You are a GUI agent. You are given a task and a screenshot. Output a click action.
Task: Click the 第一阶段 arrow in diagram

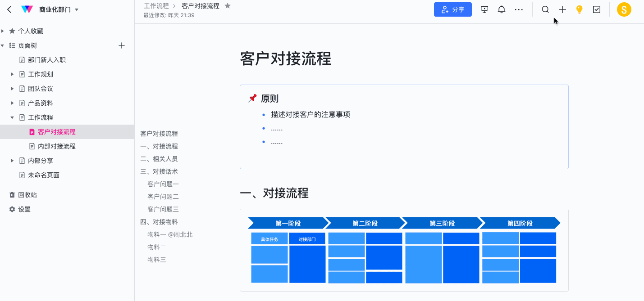tap(288, 223)
